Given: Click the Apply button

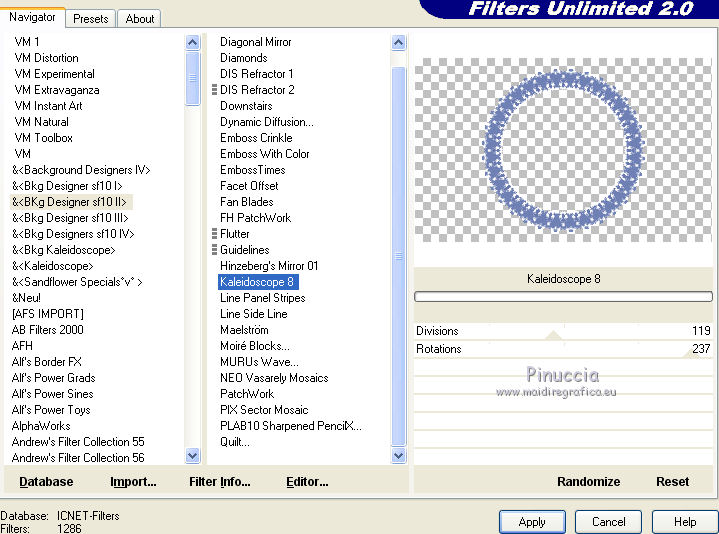Looking at the screenshot, I should (532, 522).
